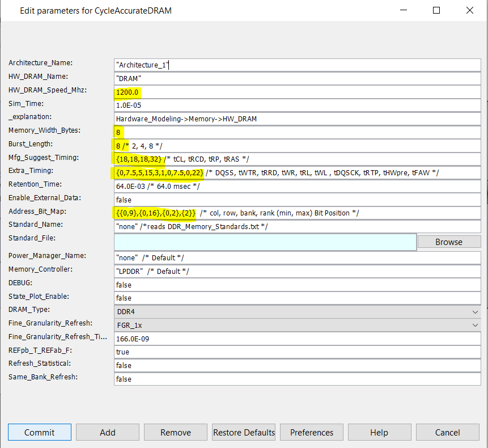Image resolution: width=488 pixels, height=448 pixels.
Task: Select the DRAM_Type label
Action: (29, 310)
